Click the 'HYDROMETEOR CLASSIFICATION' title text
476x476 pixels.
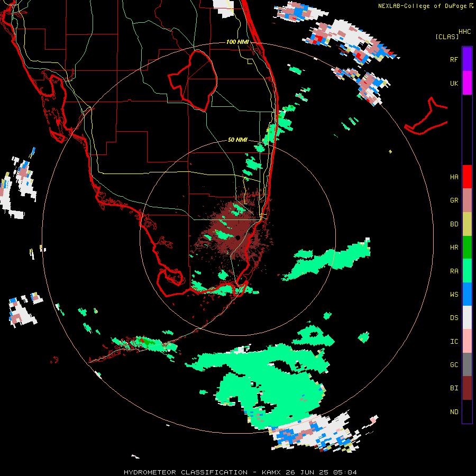tap(186, 472)
